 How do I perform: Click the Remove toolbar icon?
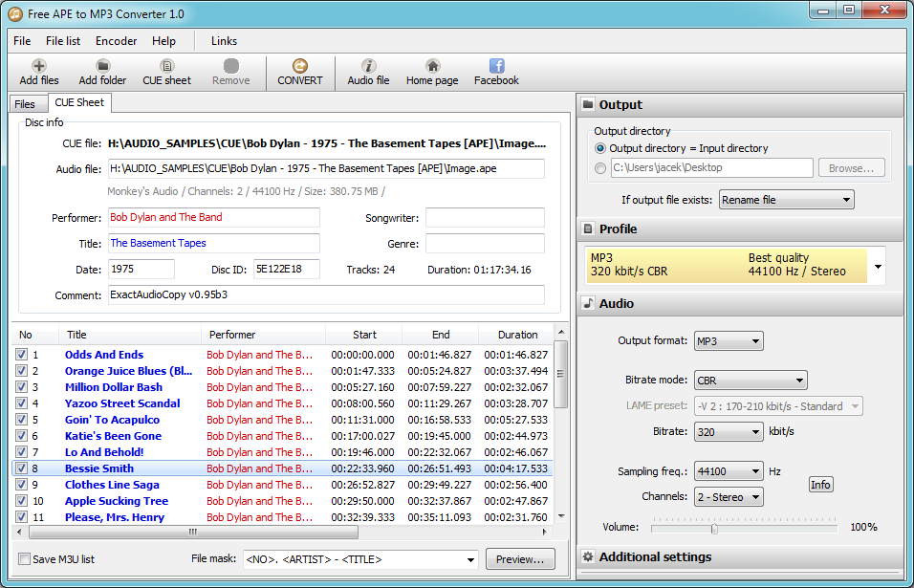(x=230, y=66)
